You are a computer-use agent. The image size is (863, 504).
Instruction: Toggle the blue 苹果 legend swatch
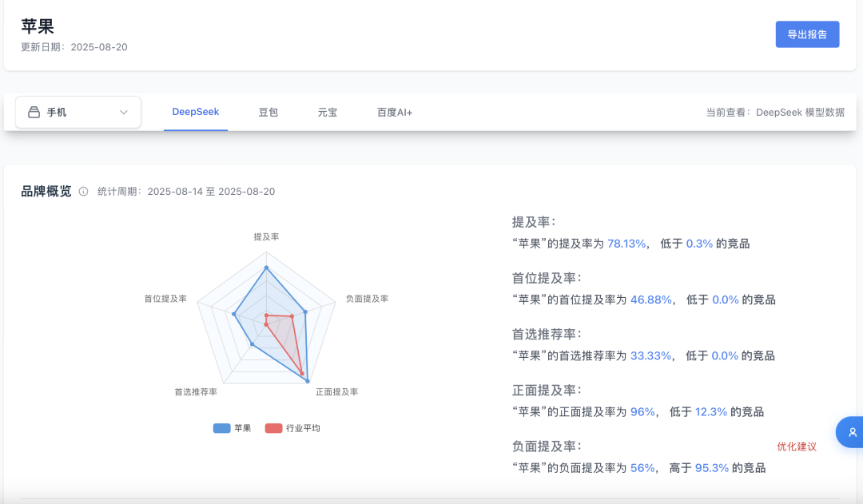pos(221,428)
